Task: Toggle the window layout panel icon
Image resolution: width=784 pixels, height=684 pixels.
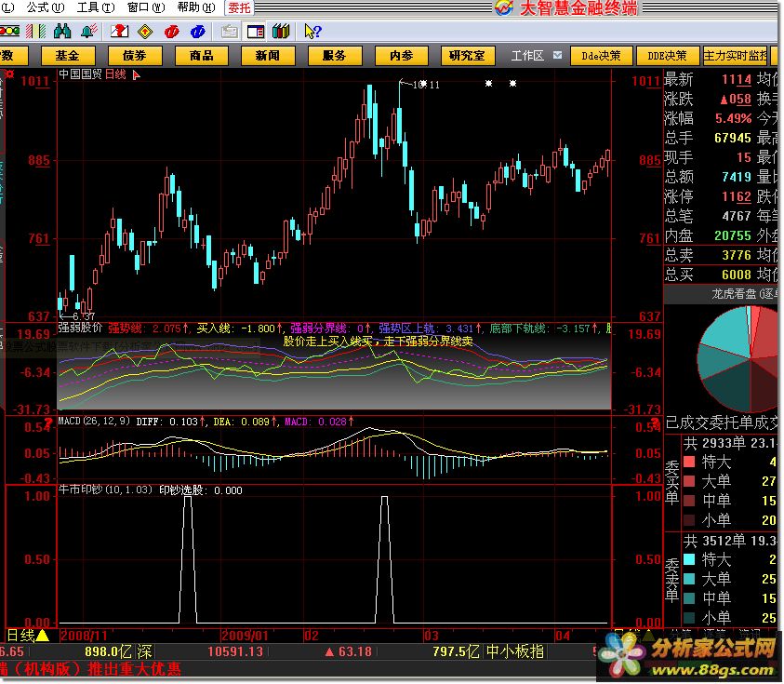Action: [x=256, y=32]
